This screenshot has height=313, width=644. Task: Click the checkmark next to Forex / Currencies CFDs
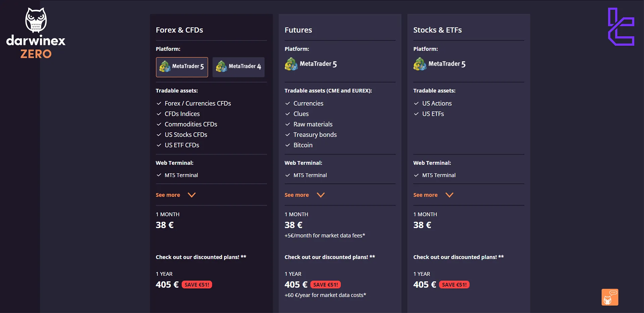coord(159,103)
